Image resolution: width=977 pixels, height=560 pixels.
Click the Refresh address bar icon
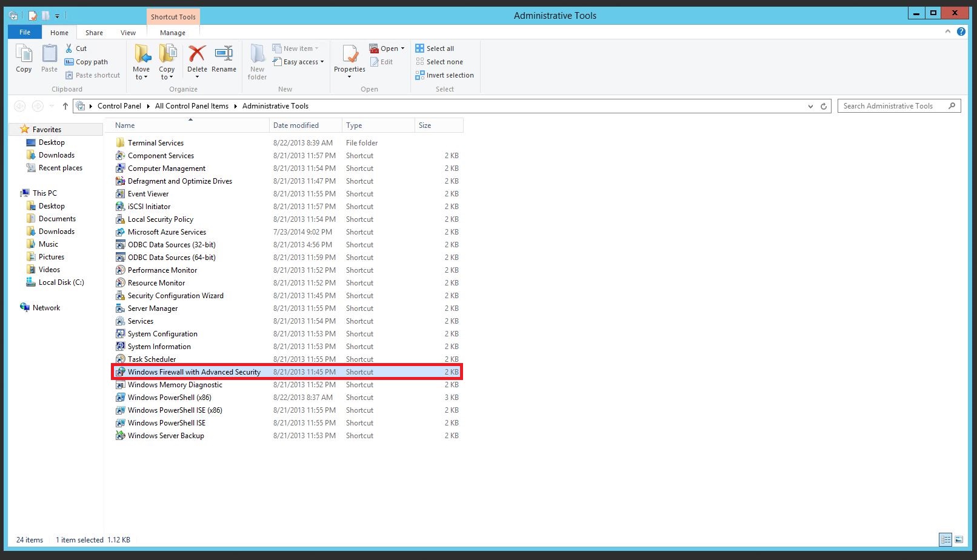tap(824, 106)
